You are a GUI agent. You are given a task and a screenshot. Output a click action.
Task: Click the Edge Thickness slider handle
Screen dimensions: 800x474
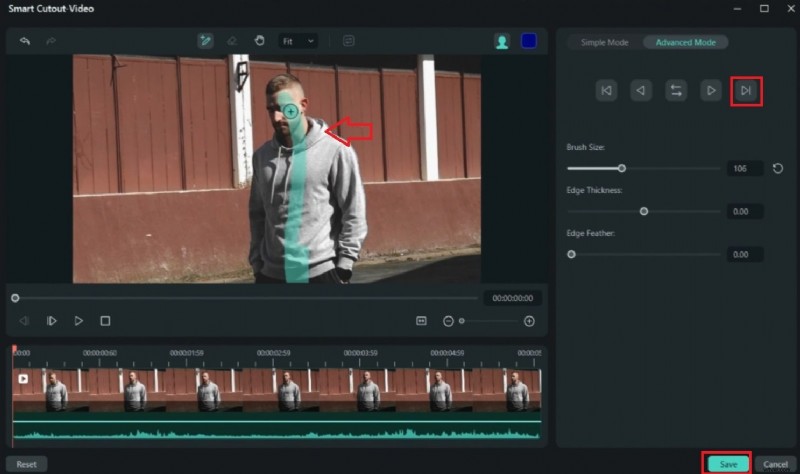point(644,211)
